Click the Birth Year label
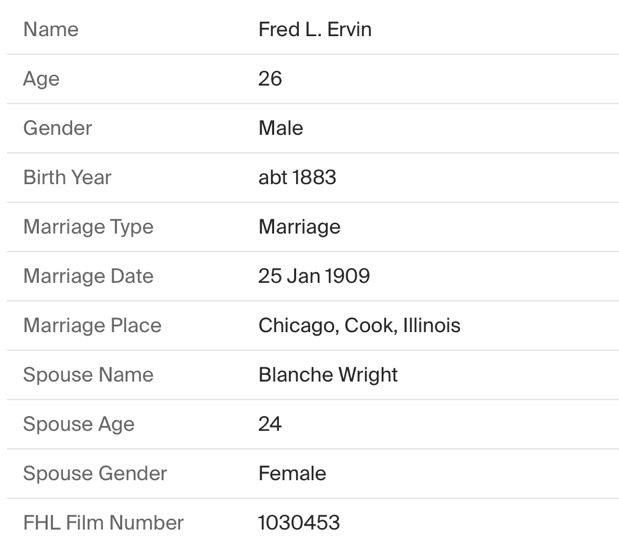 (67, 178)
